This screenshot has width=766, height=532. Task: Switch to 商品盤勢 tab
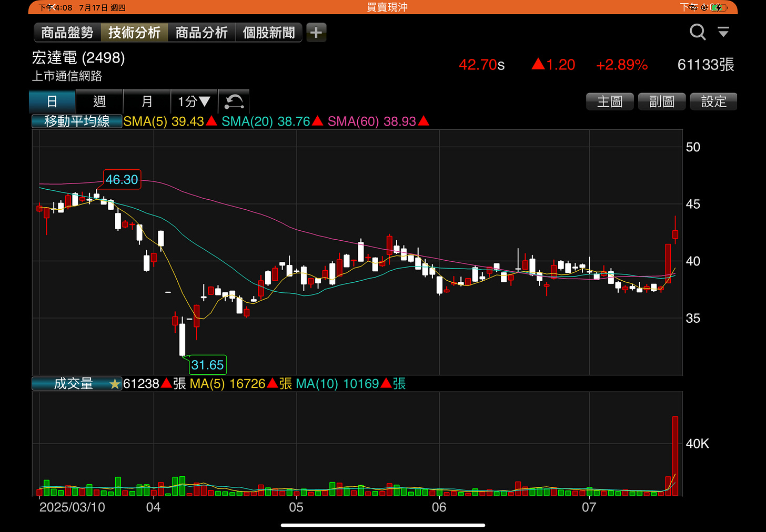[67, 33]
